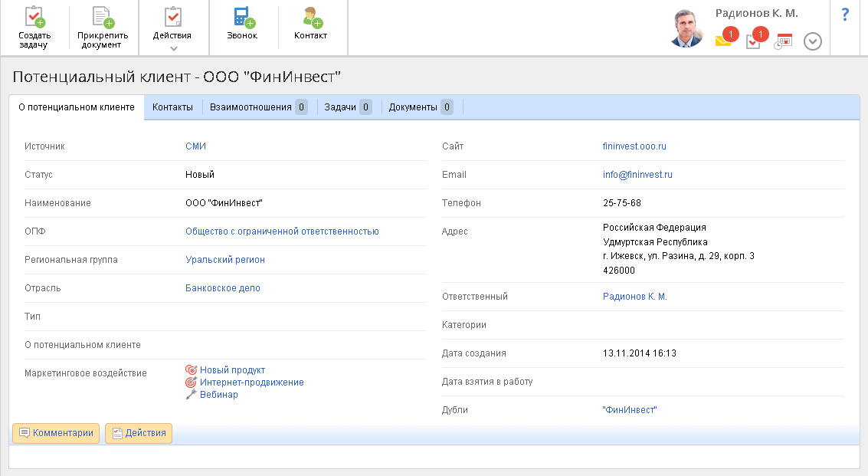Switch to the Контакты tab
The height and width of the screenshot is (476, 868).
tap(172, 107)
